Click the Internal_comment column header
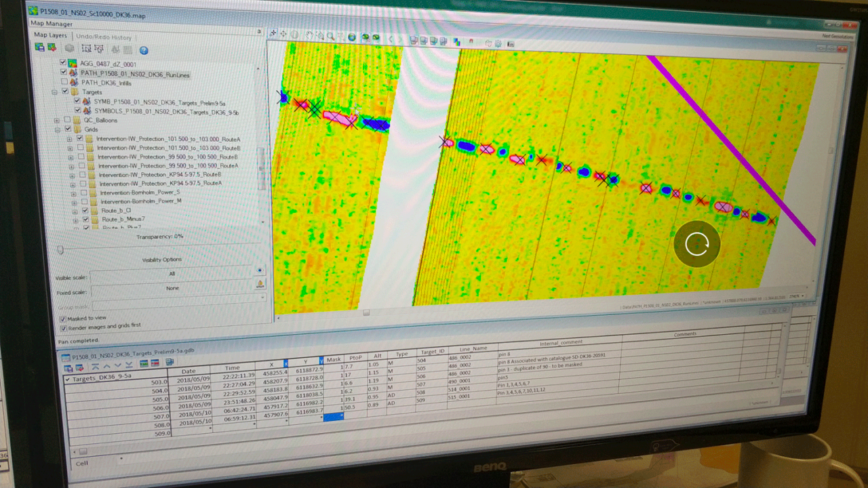 [561, 342]
